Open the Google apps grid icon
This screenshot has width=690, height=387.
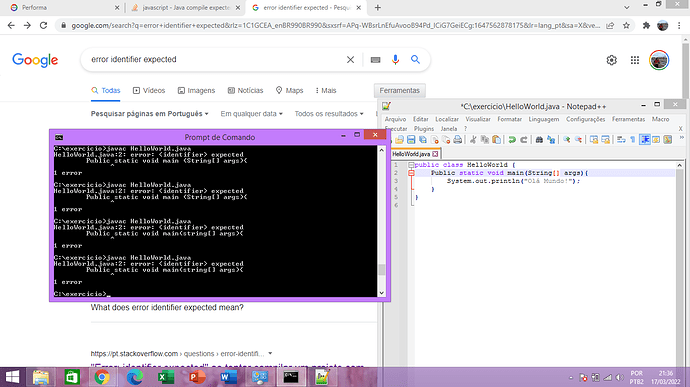(635, 60)
